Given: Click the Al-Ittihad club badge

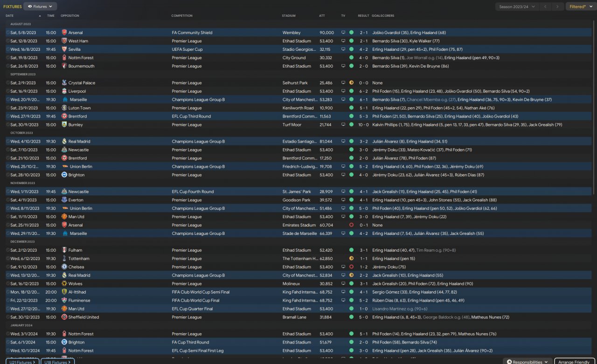Looking at the screenshot, I should [64, 292].
